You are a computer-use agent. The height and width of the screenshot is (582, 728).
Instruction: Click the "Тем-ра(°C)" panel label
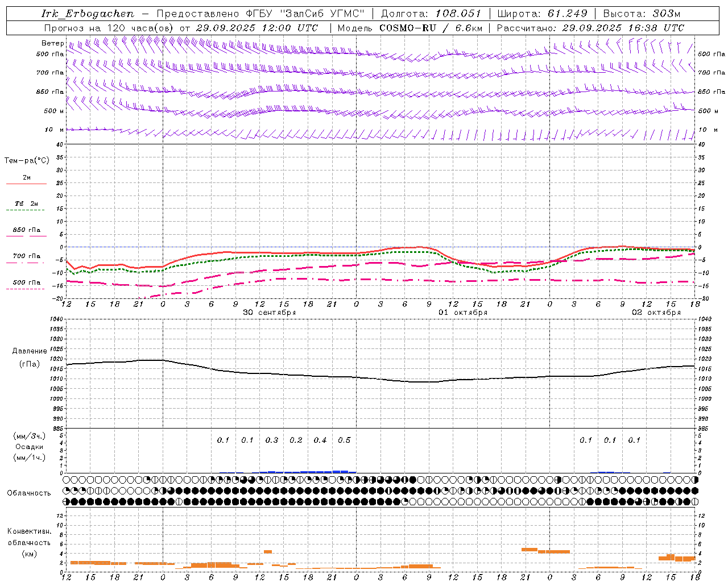point(27,161)
